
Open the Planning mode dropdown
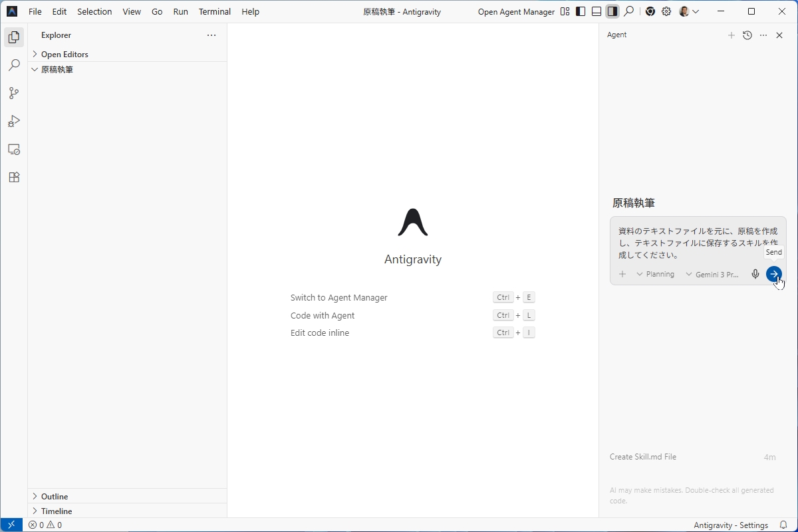655,274
